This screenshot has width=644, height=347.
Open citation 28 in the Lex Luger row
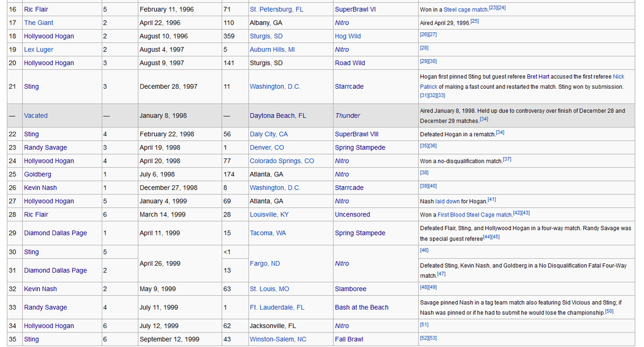pyautogui.click(x=424, y=48)
